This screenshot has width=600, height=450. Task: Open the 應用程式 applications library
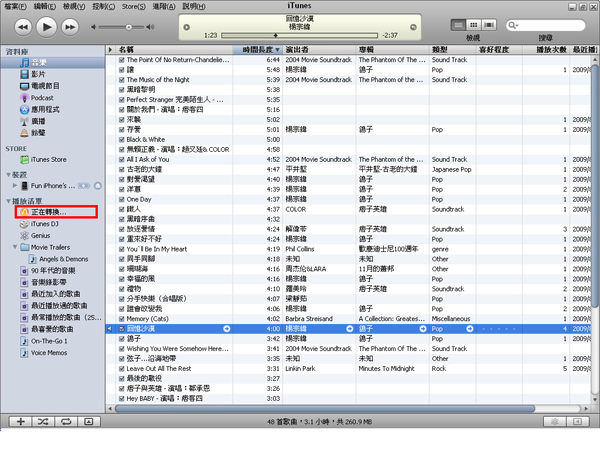tap(40, 109)
